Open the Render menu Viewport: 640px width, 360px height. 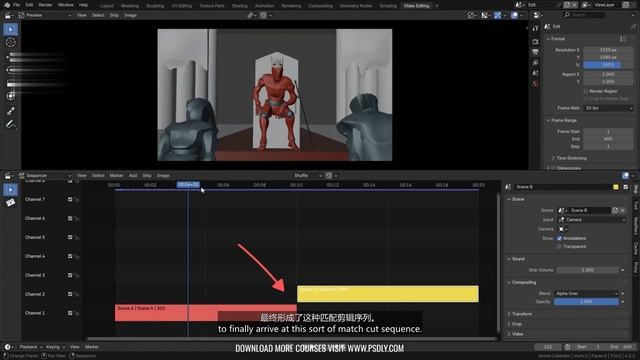click(45, 5)
